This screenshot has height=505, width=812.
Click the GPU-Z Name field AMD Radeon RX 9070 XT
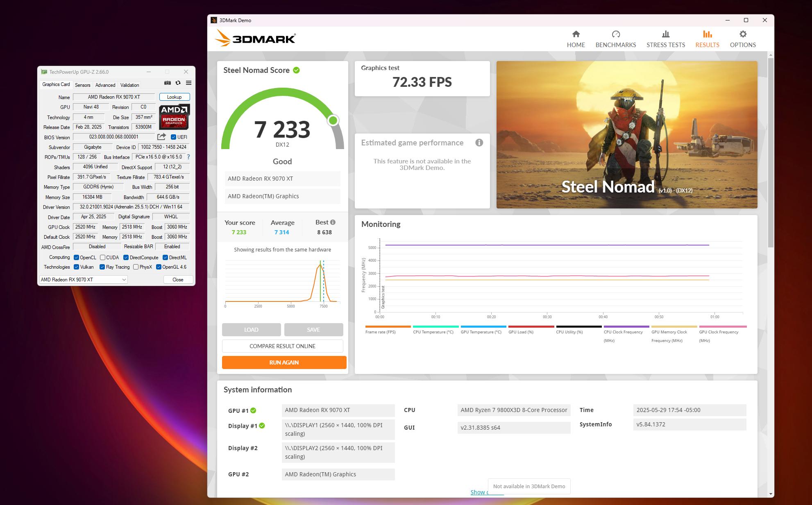(x=114, y=97)
